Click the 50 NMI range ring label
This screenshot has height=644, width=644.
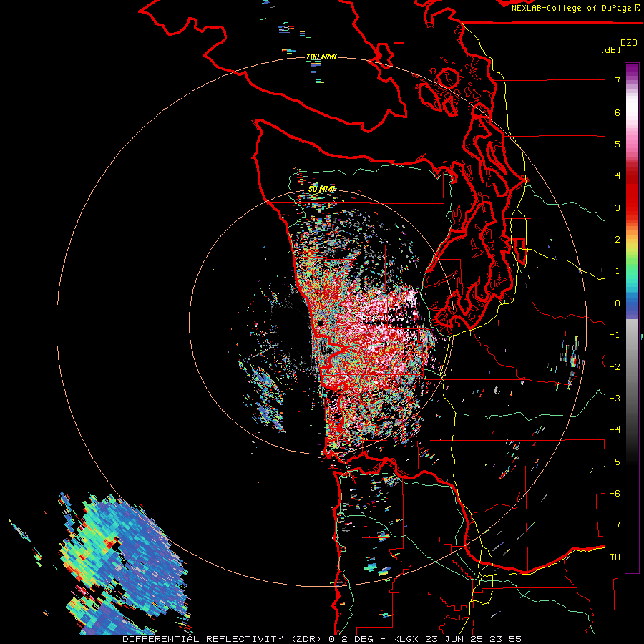coord(322,189)
